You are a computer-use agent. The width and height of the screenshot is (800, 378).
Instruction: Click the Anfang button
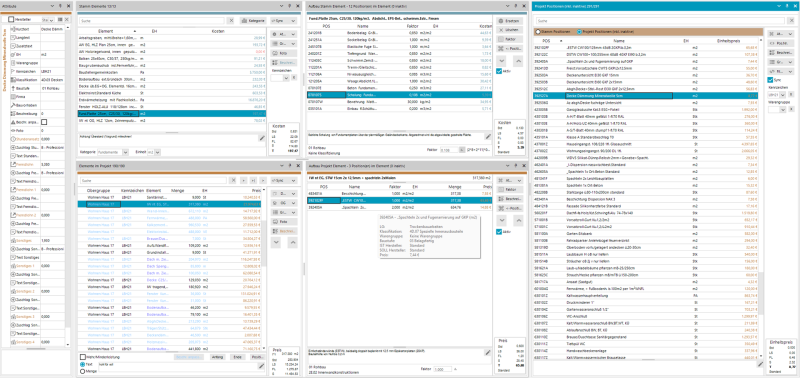coord(218,357)
